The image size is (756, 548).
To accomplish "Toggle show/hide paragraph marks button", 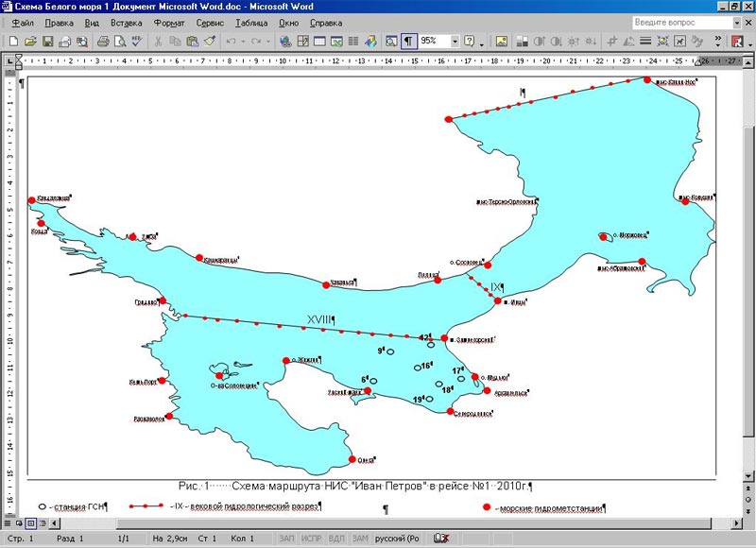I will (x=408, y=42).
